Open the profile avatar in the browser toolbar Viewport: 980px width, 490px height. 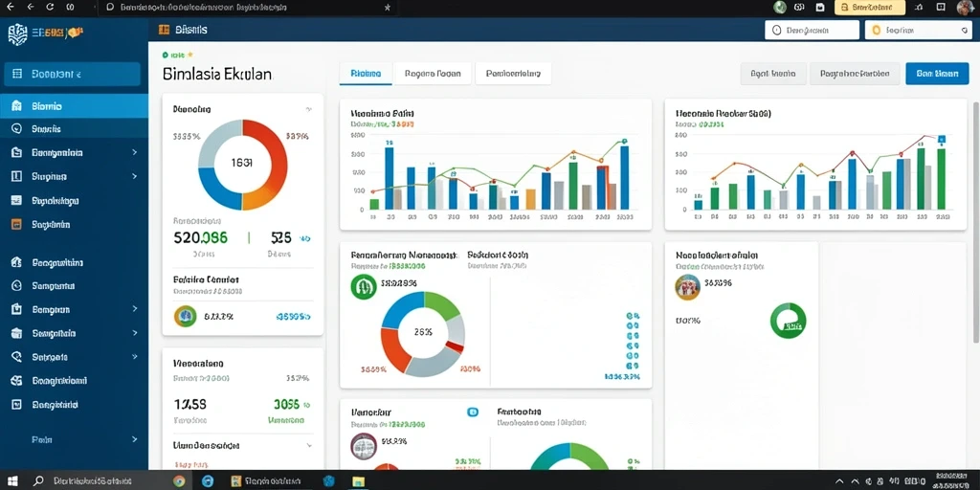965,8
